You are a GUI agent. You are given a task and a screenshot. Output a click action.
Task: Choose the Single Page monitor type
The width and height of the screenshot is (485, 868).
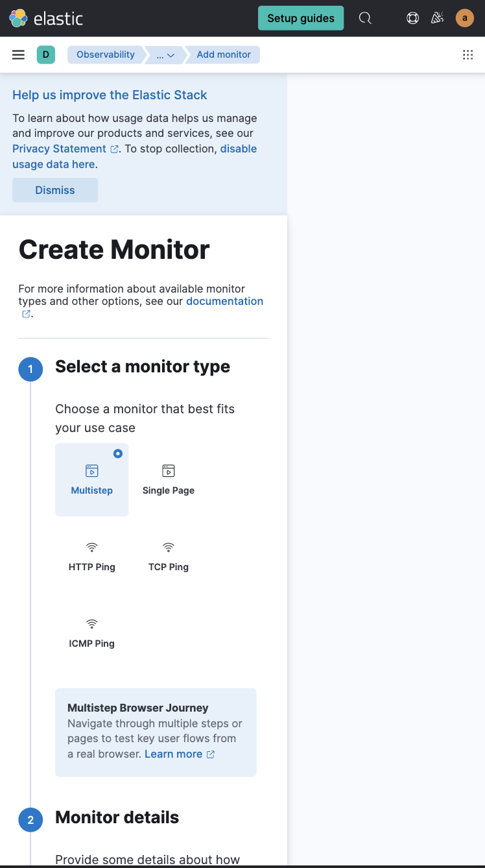(168, 479)
